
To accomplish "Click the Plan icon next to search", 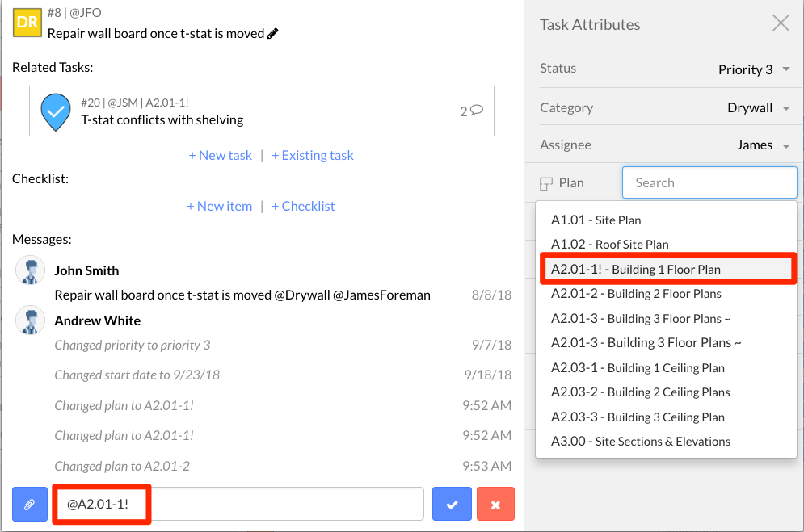I will tap(546, 184).
